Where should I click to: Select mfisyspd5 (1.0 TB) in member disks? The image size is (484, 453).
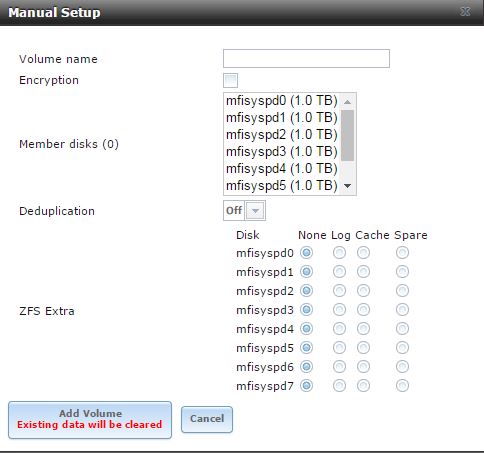coord(282,186)
